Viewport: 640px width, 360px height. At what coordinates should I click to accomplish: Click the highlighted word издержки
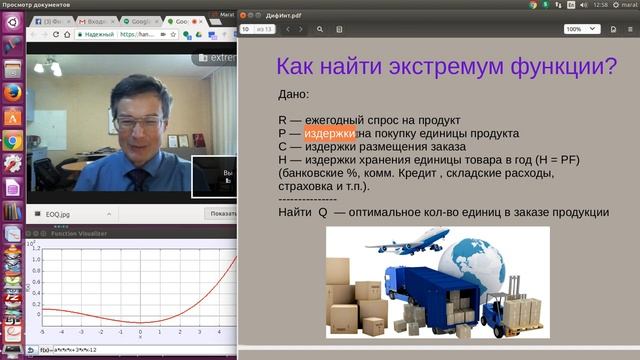point(330,133)
